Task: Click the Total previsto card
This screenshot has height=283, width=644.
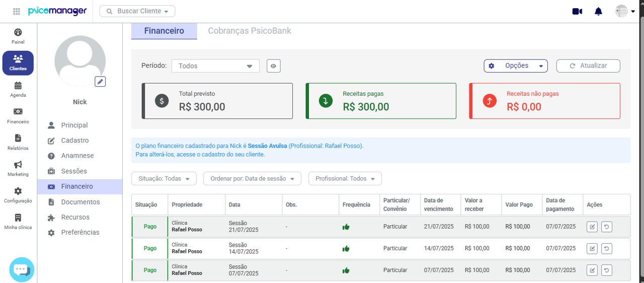Action: [x=217, y=101]
